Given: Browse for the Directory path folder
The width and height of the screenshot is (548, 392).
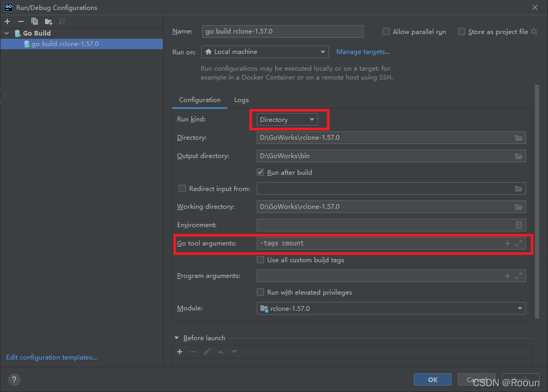Looking at the screenshot, I should pyautogui.click(x=518, y=138).
